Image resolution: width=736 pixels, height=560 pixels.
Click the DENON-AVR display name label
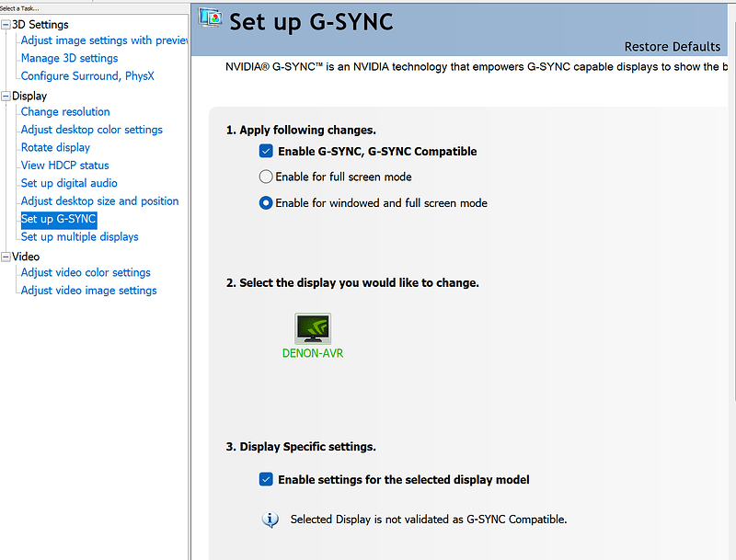(x=313, y=353)
